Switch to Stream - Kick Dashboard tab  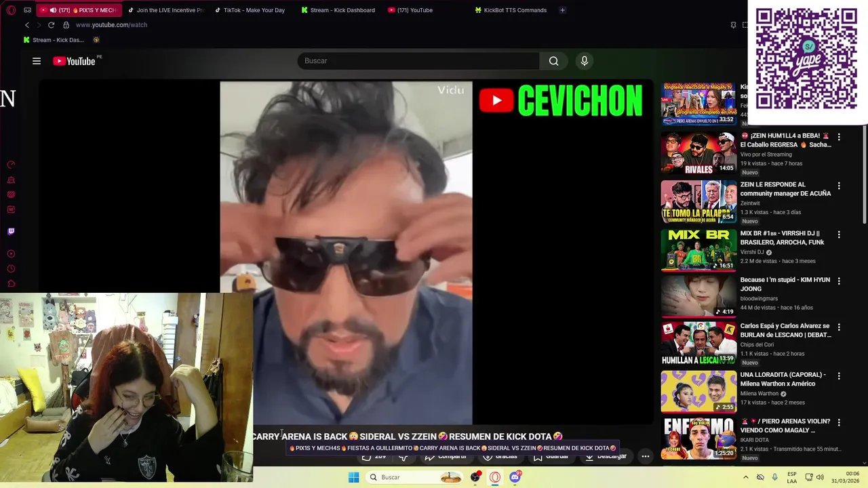coord(339,10)
